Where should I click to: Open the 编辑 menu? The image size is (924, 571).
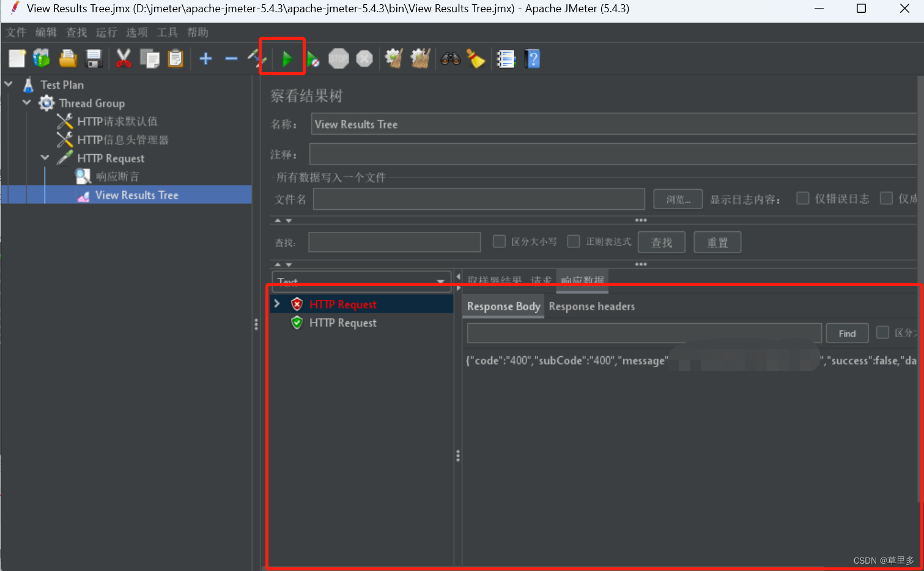[46, 32]
